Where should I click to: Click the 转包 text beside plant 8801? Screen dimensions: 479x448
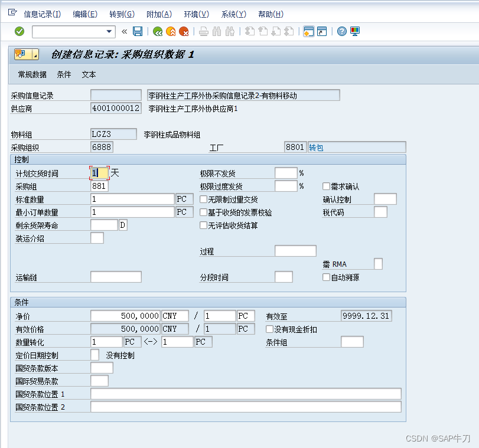[316, 148]
